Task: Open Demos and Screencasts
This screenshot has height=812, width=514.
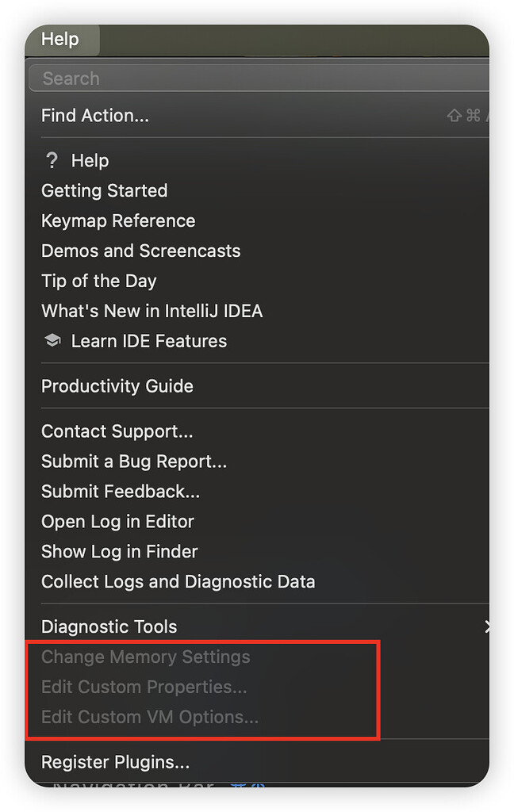Action: click(x=140, y=251)
